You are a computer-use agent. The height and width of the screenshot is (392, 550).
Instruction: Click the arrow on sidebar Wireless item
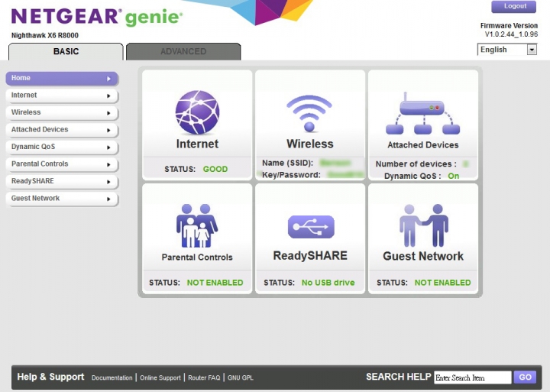pyautogui.click(x=108, y=113)
